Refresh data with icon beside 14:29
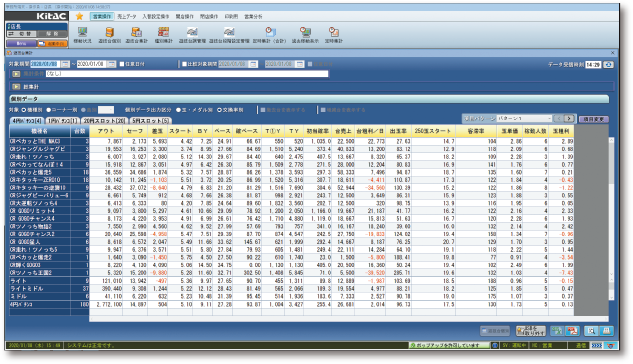The image size is (633, 364). coord(608,65)
